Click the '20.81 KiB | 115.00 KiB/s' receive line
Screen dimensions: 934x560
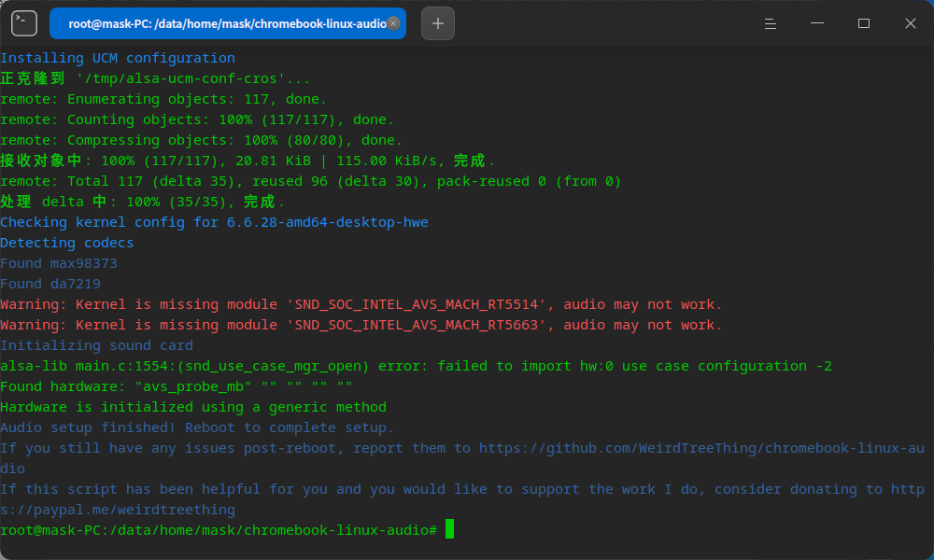pyautogui.click(x=248, y=161)
